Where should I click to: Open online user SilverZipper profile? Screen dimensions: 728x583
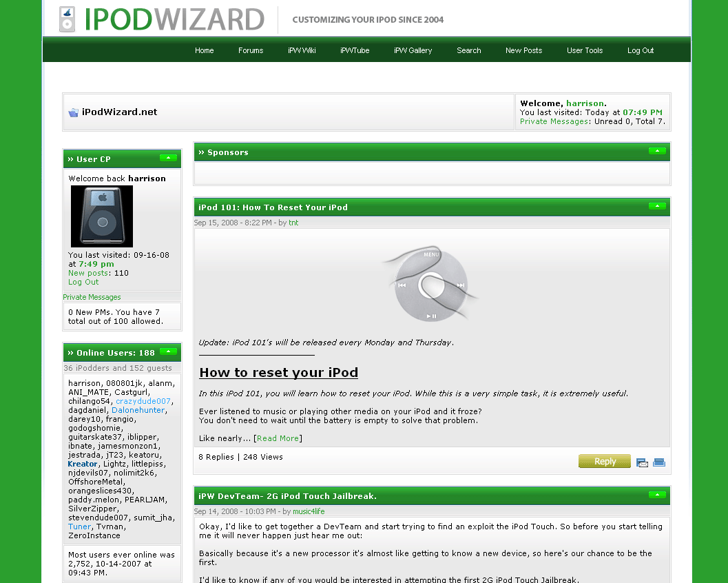pyautogui.click(x=92, y=509)
